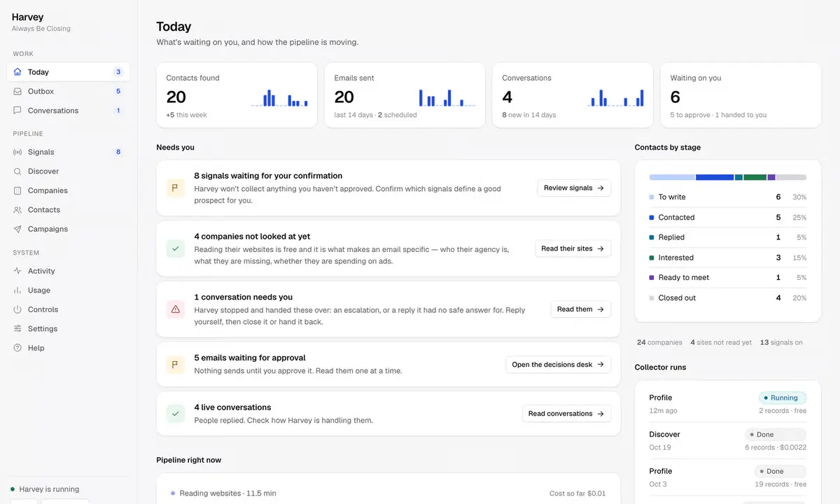
Task: Select the Discover magnifier icon
Action: pyautogui.click(x=17, y=171)
